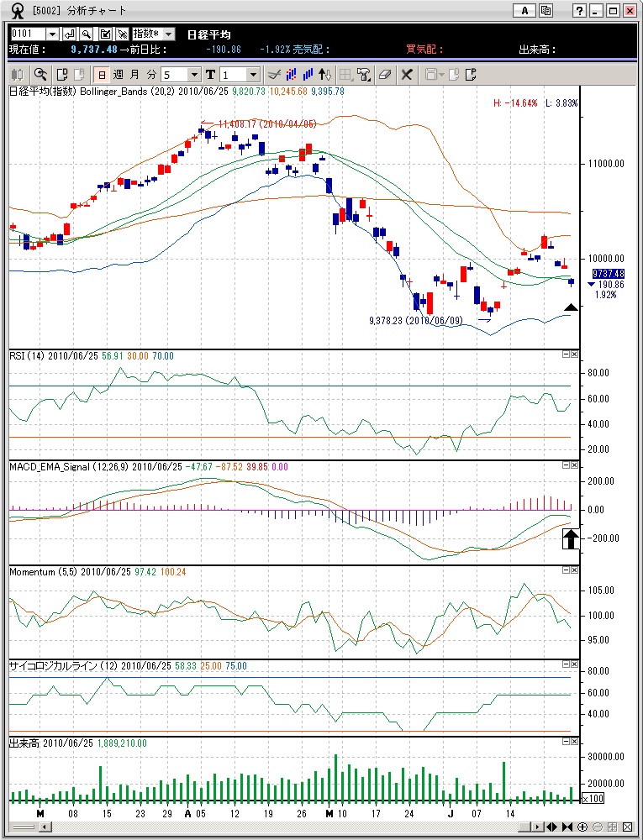This screenshot has width=643, height=840.
Task: Switch to daily (日) chart period
Action: 101,74
